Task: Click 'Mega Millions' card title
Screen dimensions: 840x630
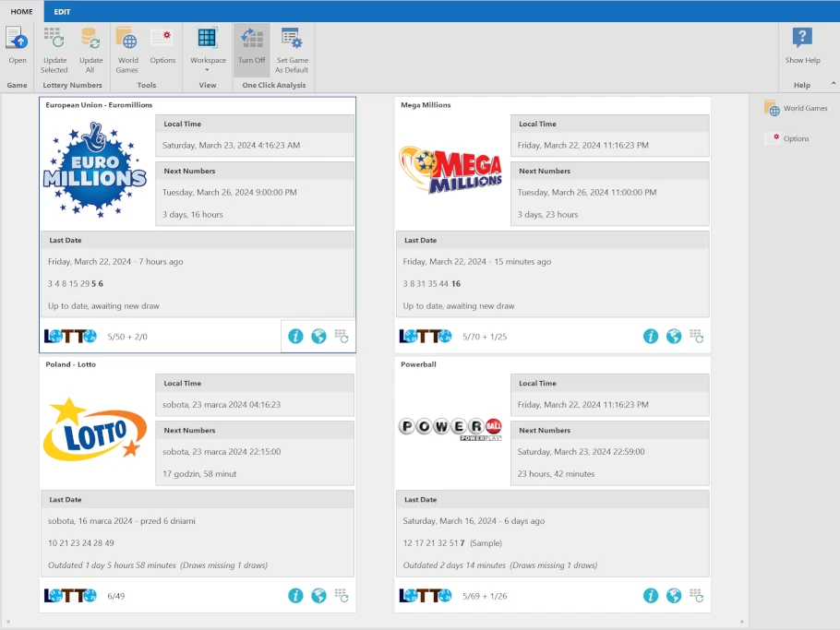Action: point(426,105)
